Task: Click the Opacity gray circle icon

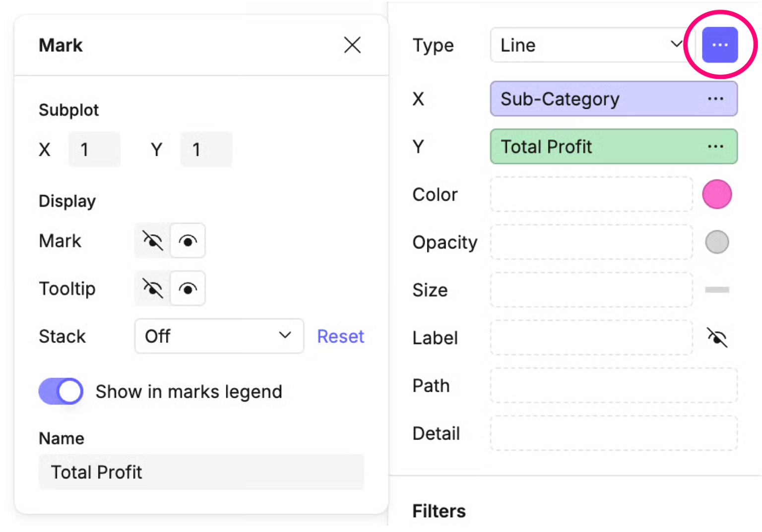Action: 716,242
